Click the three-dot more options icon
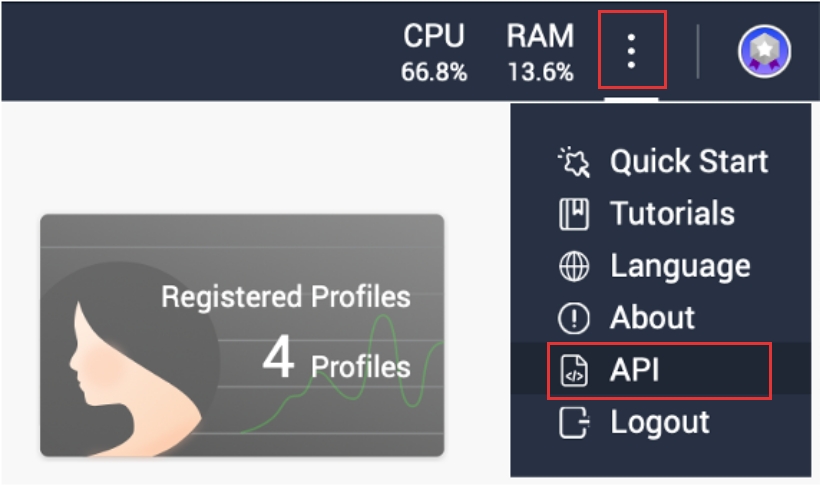The width and height of the screenshot is (820, 485). [631, 51]
